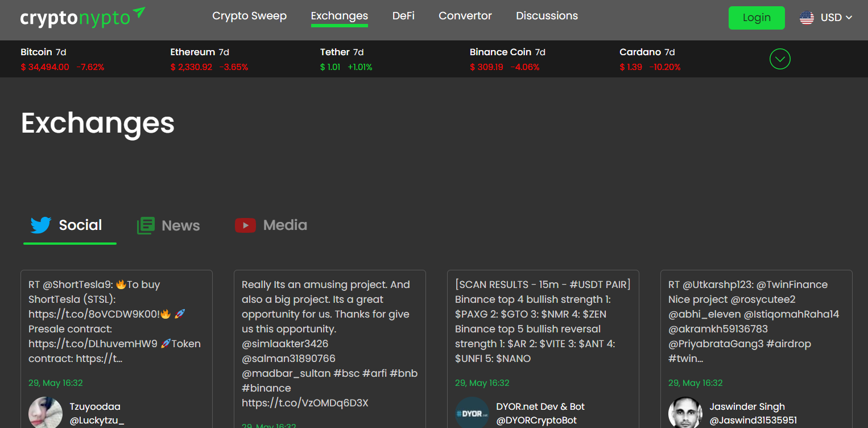
Task: Click the green News document icon
Action: (x=146, y=225)
